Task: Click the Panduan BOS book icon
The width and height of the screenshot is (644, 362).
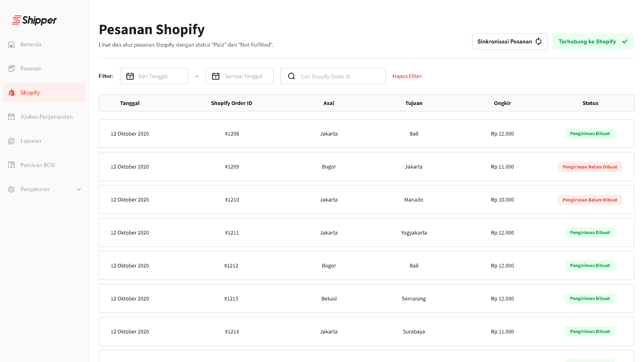Action: (11, 165)
